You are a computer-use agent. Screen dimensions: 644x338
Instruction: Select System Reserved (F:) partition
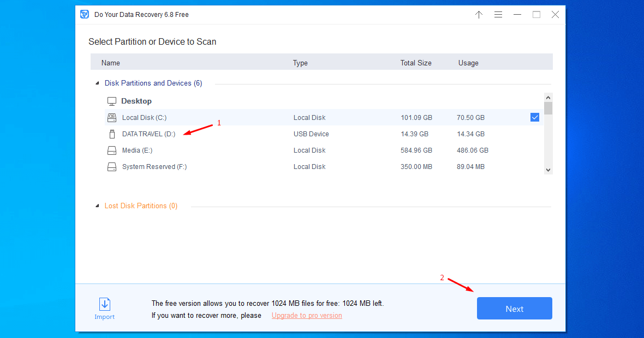pos(323,166)
